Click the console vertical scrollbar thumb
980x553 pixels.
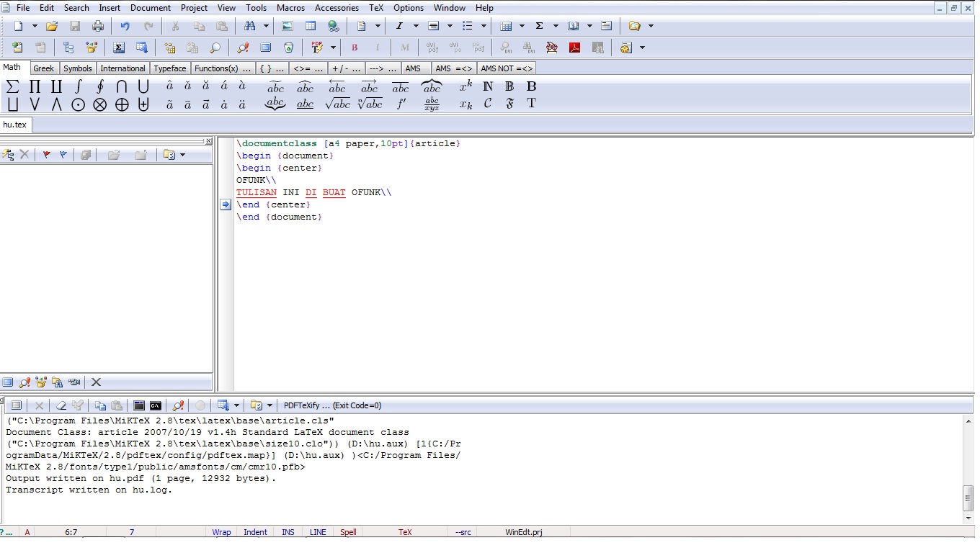point(968,497)
